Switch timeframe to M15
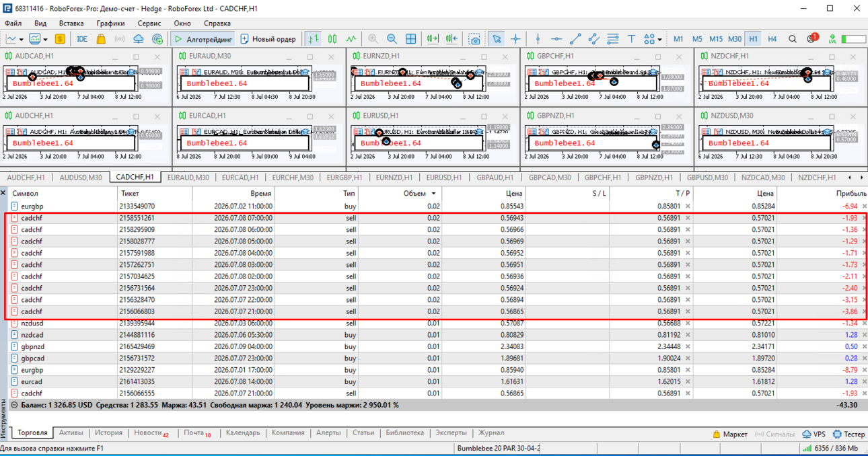 [x=716, y=39]
